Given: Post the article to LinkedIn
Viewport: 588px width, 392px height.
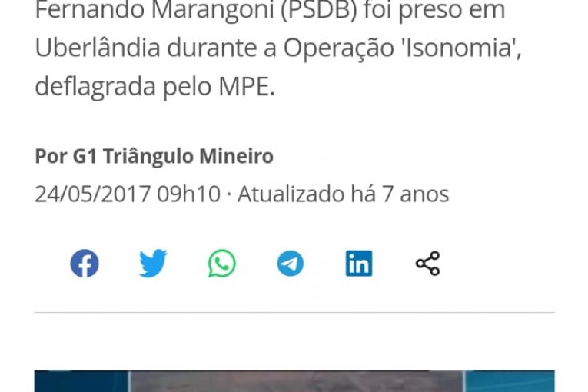Looking at the screenshot, I should pyautogui.click(x=359, y=264).
